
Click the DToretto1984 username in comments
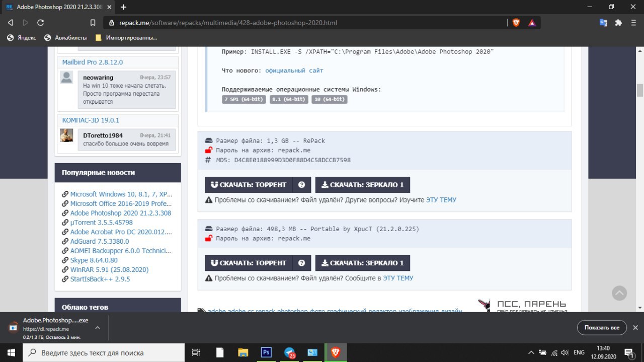(103, 135)
